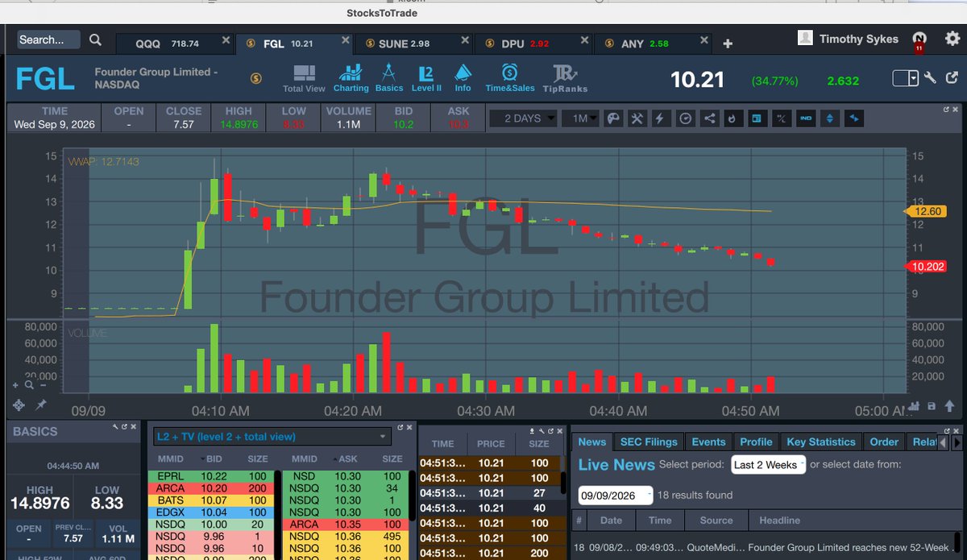This screenshot has width=967, height=560.
Task: Open the 2 DAYS range dropdown
Action: pyautogui.click(x=523, y=118)
